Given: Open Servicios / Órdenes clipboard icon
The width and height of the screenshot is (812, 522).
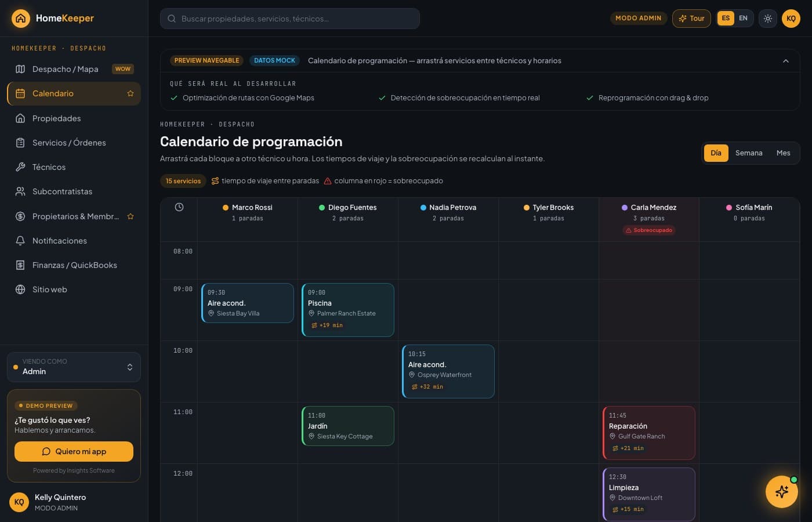Looking at the screenshot, I should coord(20,143).
